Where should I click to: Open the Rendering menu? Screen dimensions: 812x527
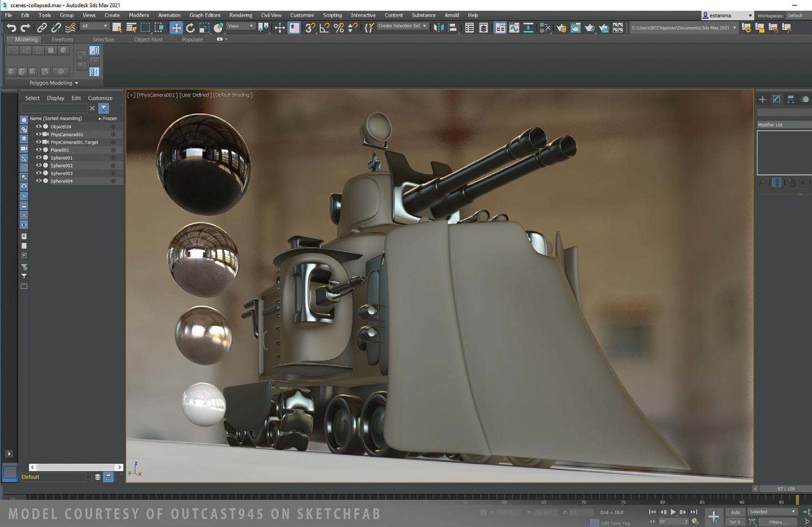(x=240, y=15)
